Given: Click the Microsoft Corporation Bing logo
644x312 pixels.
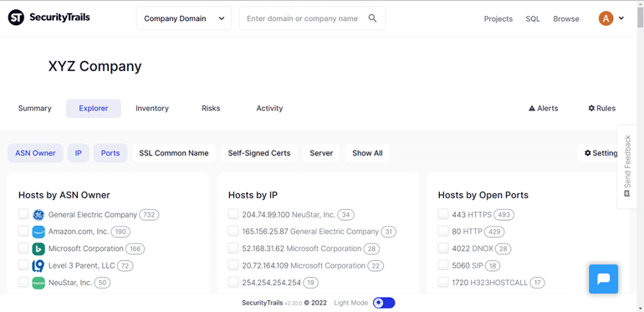Looking at the screenshot, I should coord(38,248).
